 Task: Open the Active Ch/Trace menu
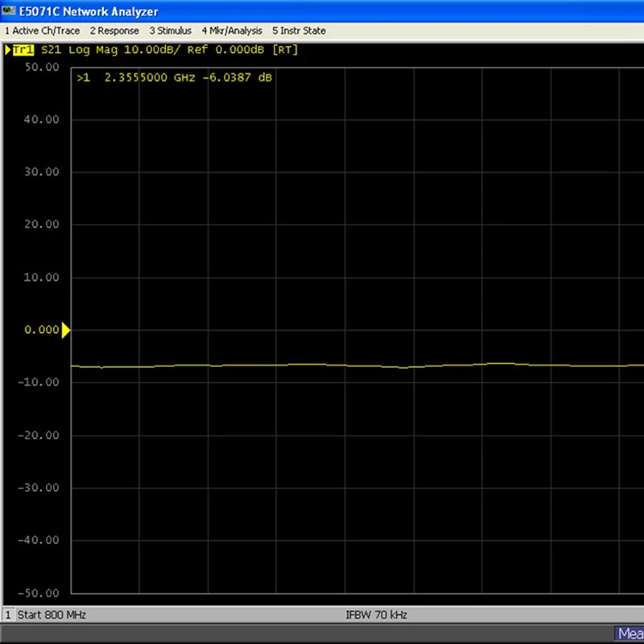[x=42, y=31]
